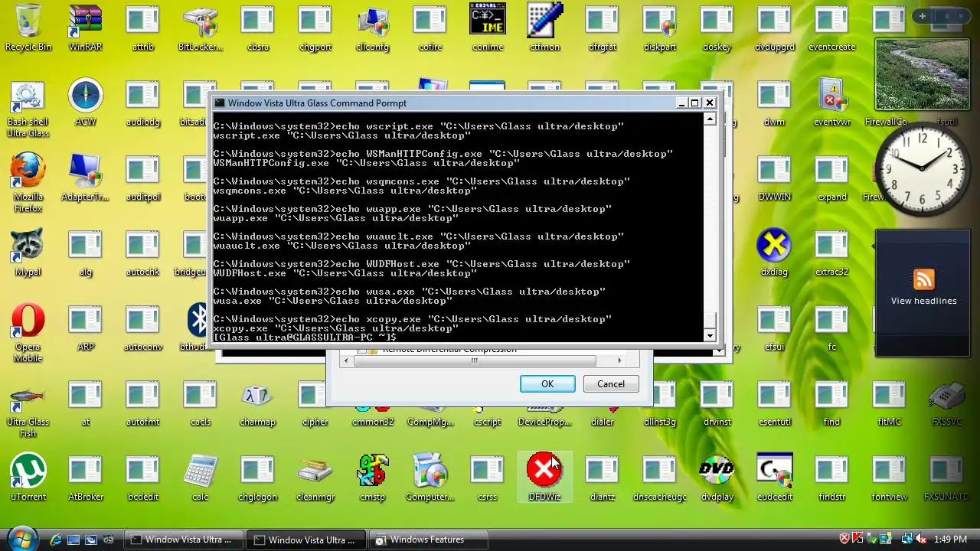Image resolution: width=980 pixels, height=551 pixels.
Task: Click the muted volume tray icon
Action: (x=921, y=540)
